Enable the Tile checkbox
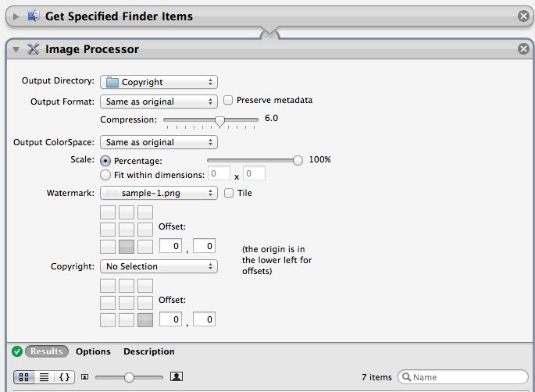The height and width of the screenshot is (392, 535). [x=229, y=193]
